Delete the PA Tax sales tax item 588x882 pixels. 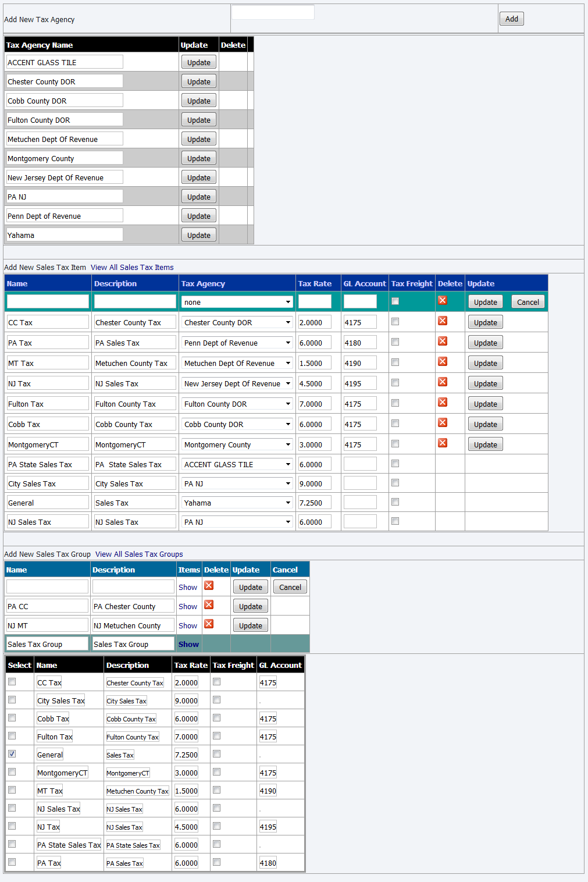(443, 342)
